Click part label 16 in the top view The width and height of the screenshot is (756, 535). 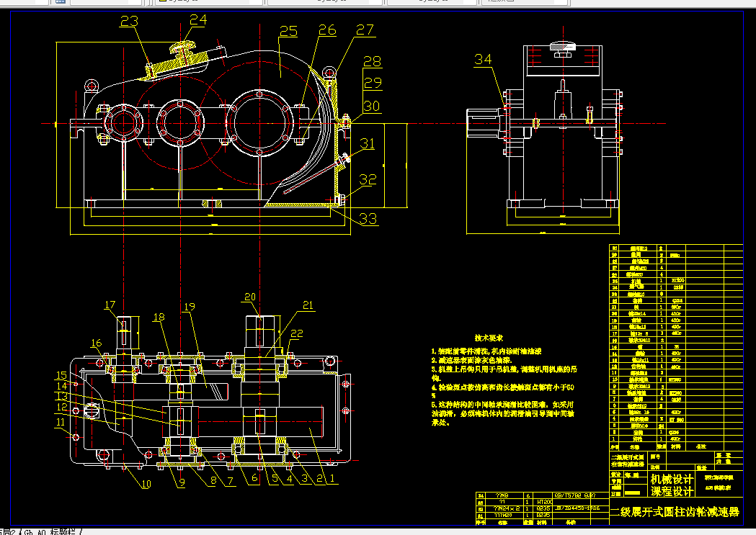click(x=97, y=342)
